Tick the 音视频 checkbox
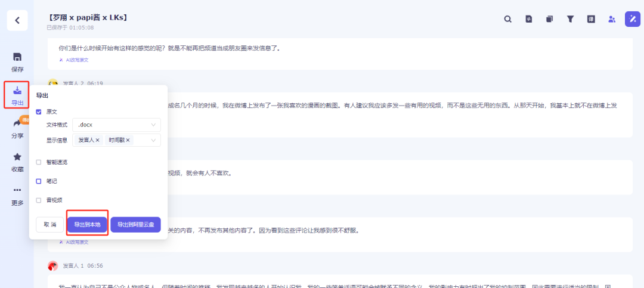 [x=39, y=200]
